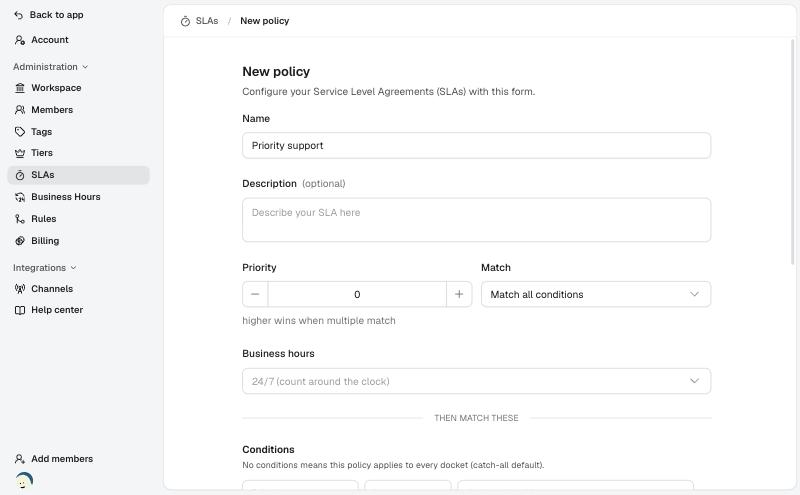Open the Tiers settings
The width and height of the screenshot is (800, 495).
79,153
